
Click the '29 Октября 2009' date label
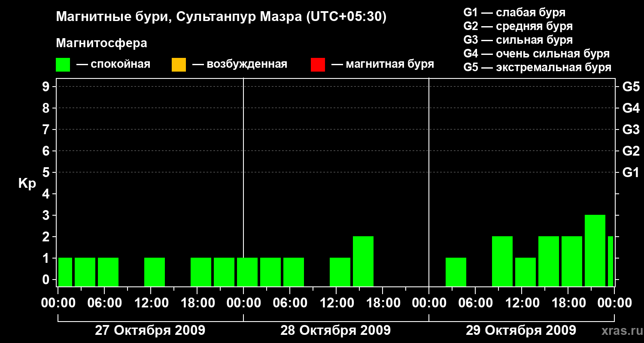point(521,331)
